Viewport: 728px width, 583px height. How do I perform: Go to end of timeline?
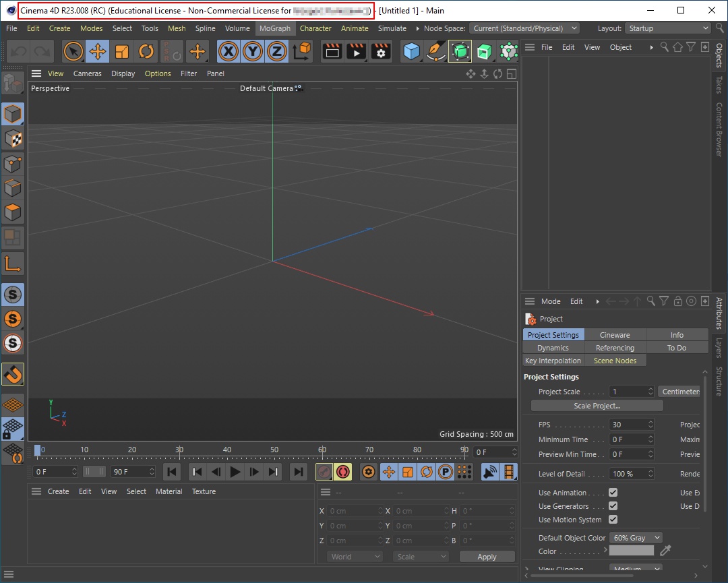(x=299, y=472)
